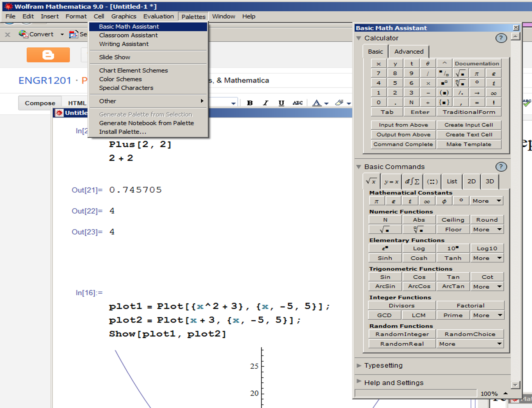Open the More dropdown under Random Functions
This screenshot has width=532, height=408.
(470, 344)
